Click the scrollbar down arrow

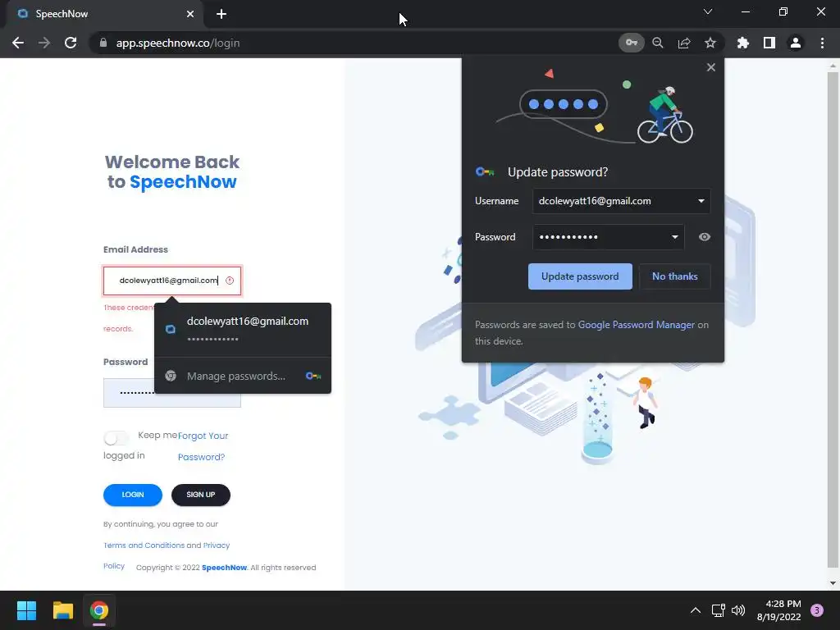tap(833, 583)
